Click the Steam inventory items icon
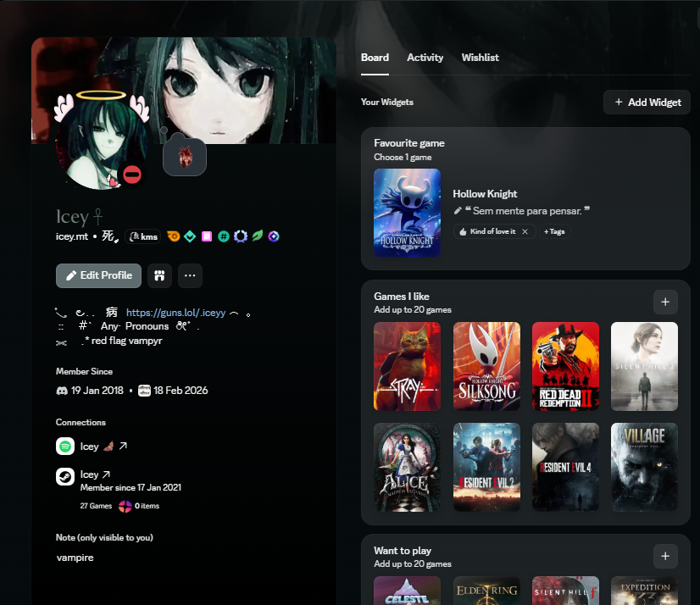Viewport: 700px width, 605px height. click(125, 507)
